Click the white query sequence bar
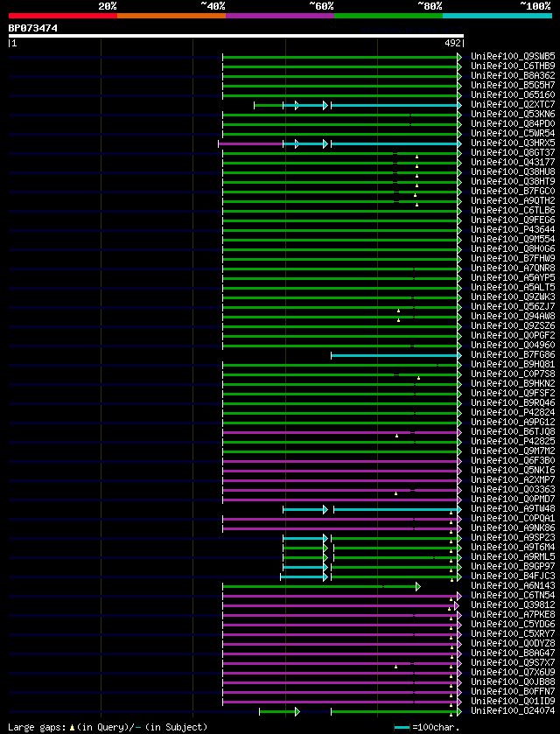The width and height of the screenshot is (560, 734). 236,36
